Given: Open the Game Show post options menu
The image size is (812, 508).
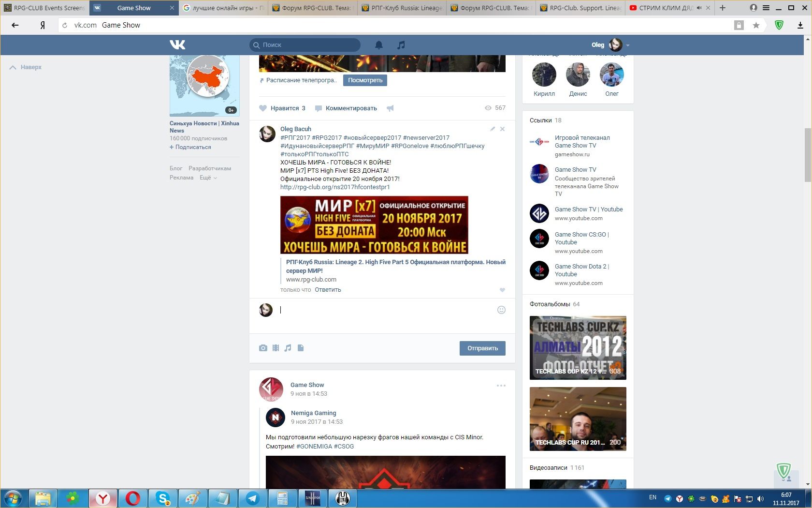Looking at the screenshot, I should pyautogui.click(x=501, y=386).
